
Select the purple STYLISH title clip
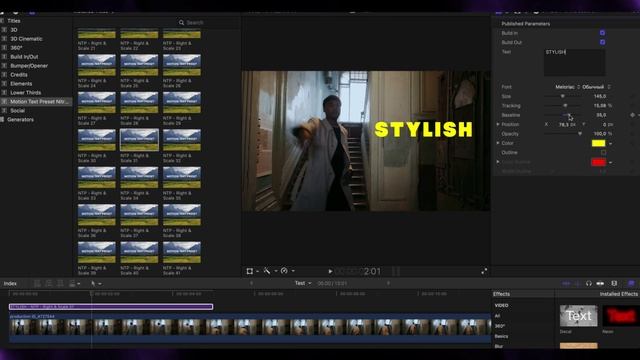click(x=111, y=307)
